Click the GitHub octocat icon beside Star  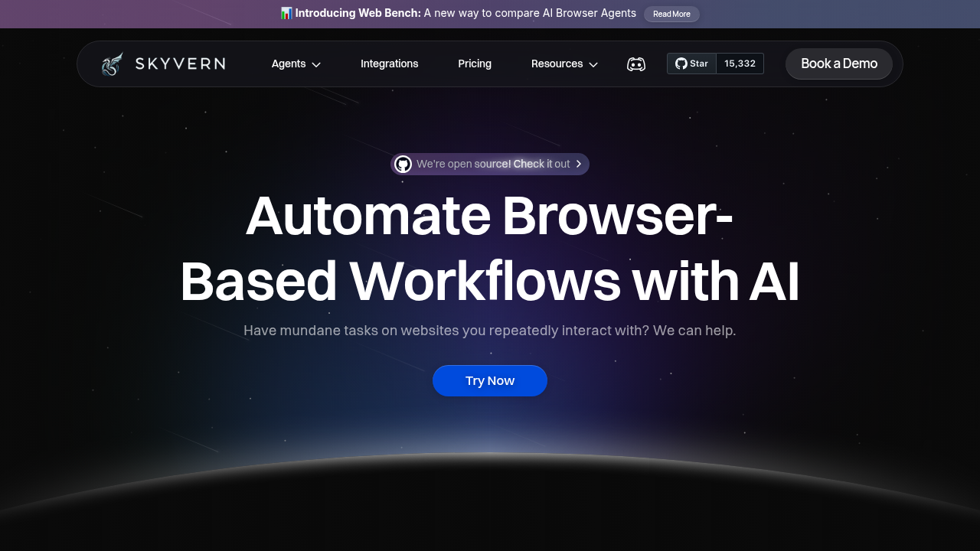[x=681, y=64]
